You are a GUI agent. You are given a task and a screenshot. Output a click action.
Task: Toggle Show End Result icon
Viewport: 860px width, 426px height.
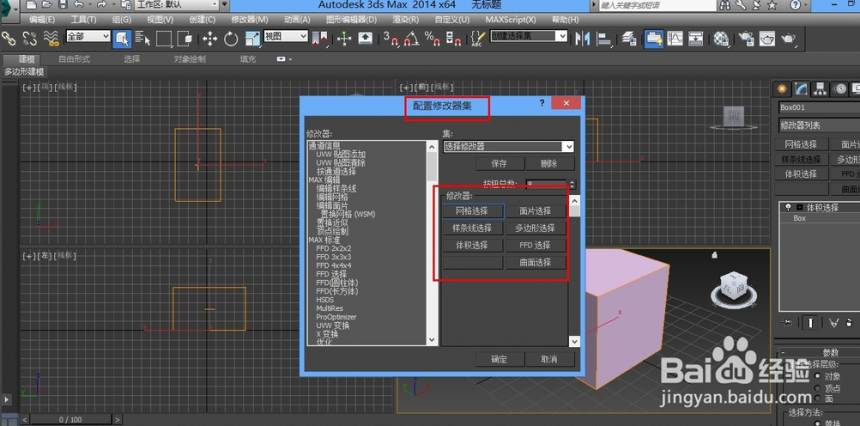coord(810,323)
